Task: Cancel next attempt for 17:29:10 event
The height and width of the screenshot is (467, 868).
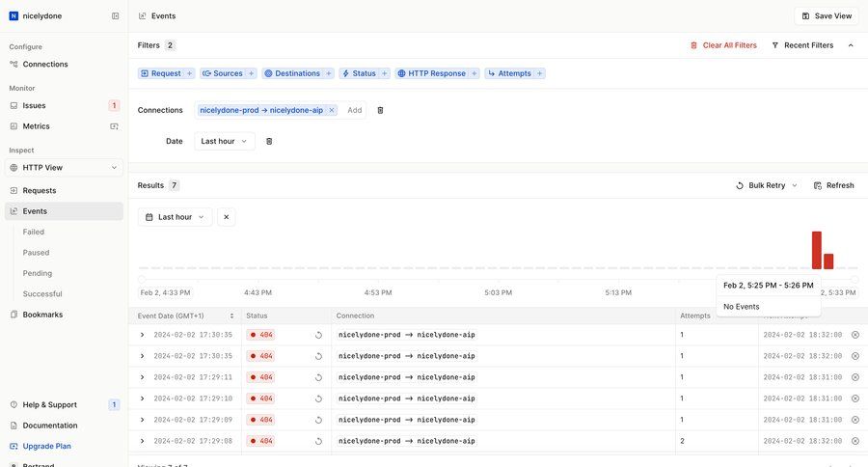Action: tap(855, 398)
